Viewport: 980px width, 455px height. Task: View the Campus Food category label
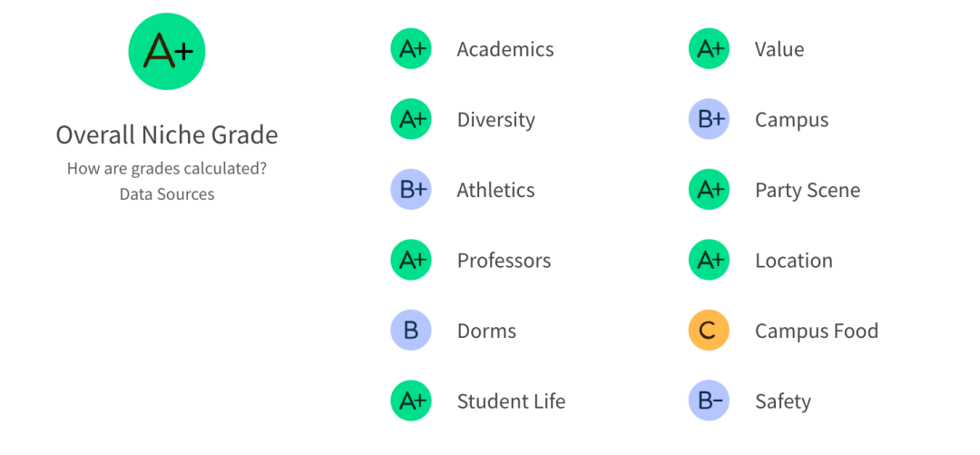coord(817,331)
